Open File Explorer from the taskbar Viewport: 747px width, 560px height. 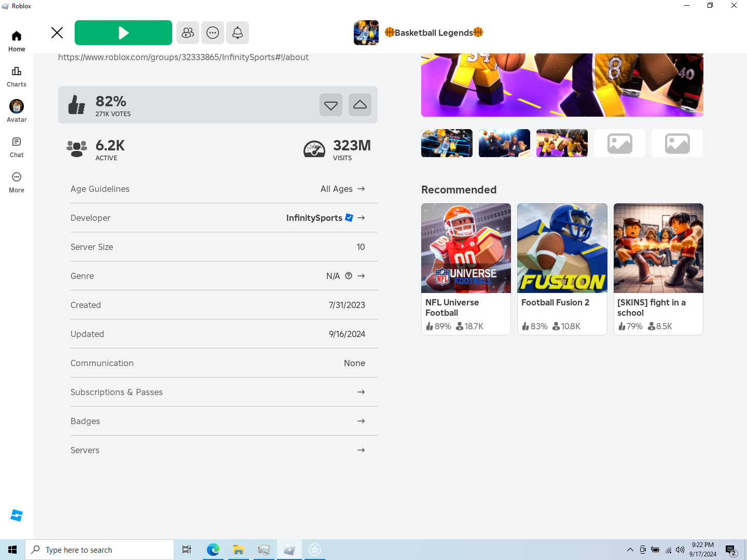click(238, 550)
